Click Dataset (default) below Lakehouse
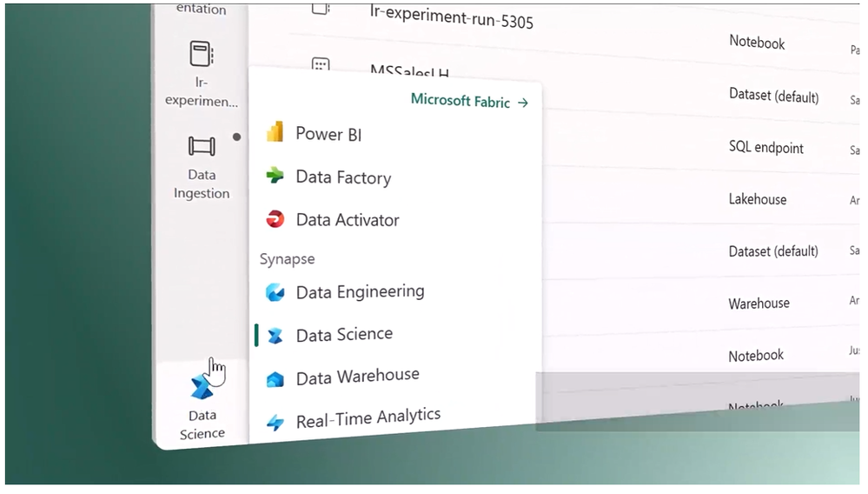Viewport: 868px width, 494px height. (x=772, y=251)
